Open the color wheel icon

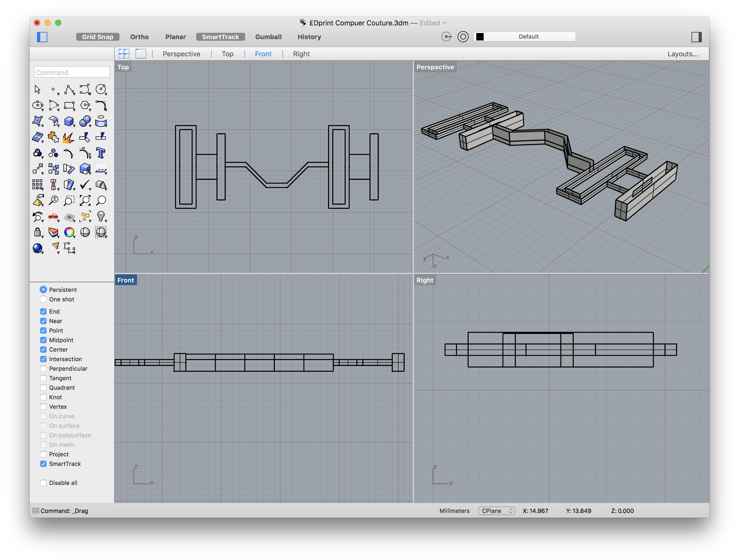click(x=69, y=232)
